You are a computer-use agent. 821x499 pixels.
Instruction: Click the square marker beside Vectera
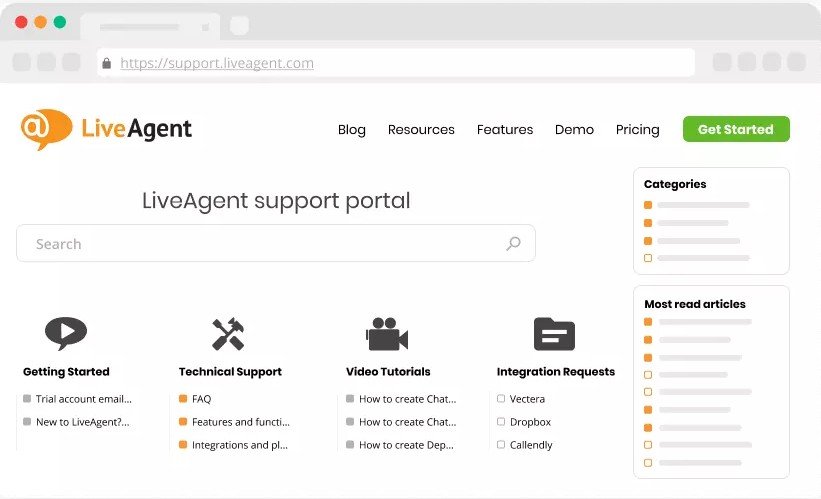(501, 398)
